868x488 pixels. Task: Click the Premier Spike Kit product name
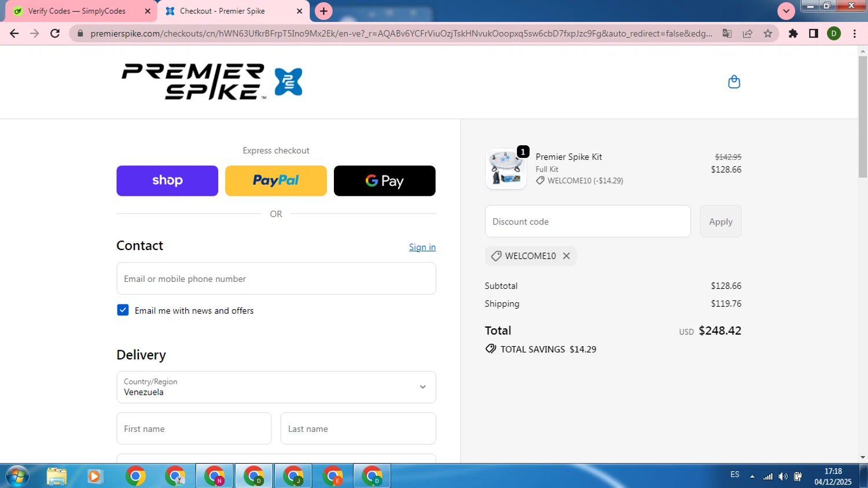tap(569, 157)
